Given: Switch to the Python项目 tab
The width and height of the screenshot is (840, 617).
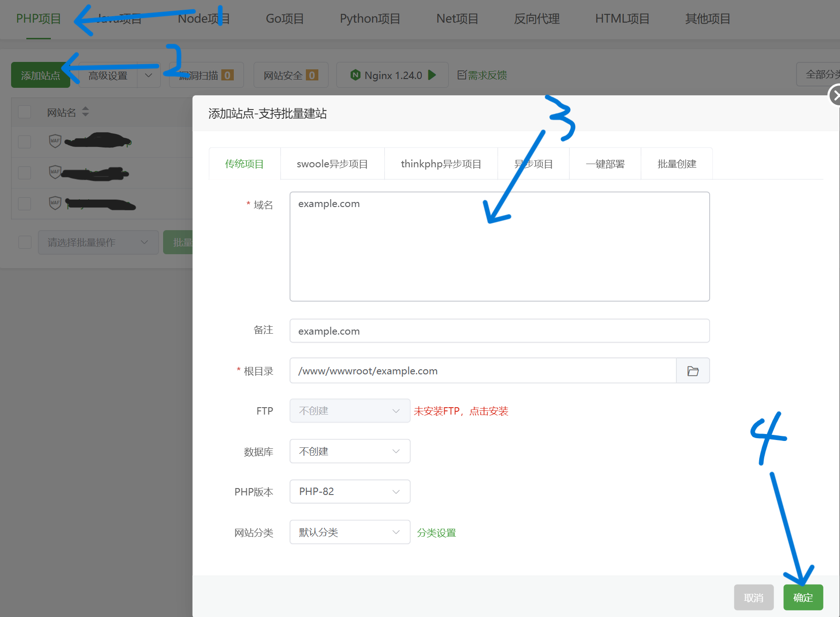Looking at the screenshot, I should click(x=370, y=19).
